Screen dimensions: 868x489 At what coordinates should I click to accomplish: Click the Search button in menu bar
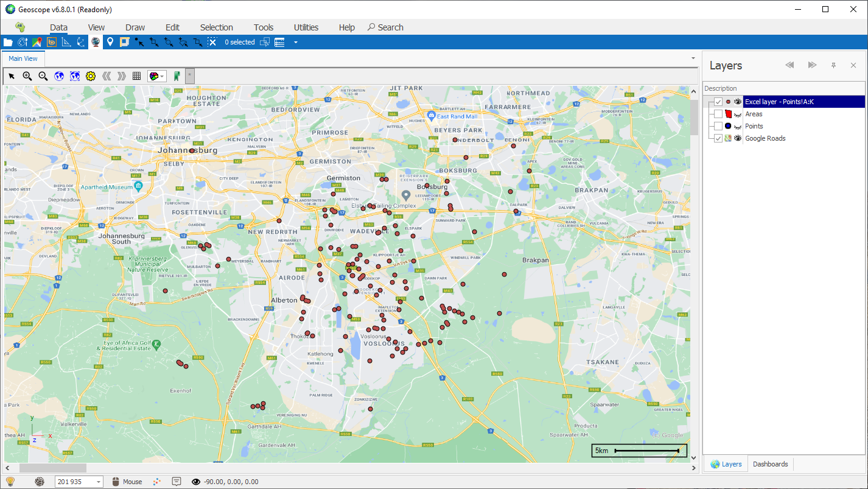(x=385, y=27)
